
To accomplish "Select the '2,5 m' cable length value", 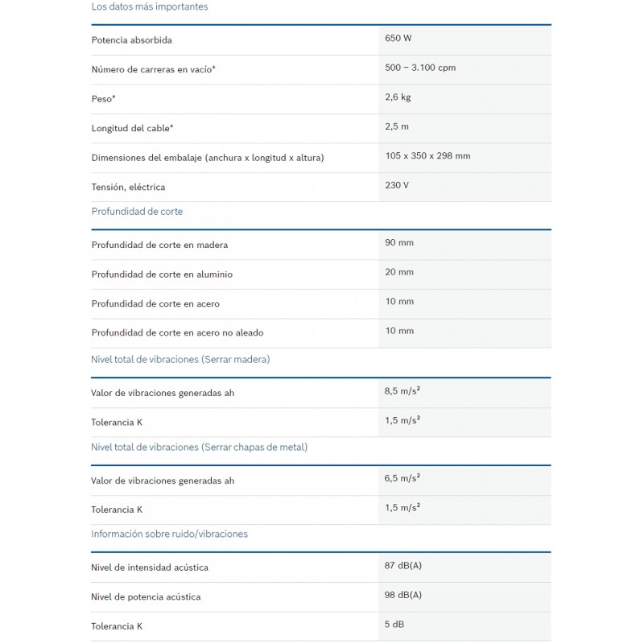I will coord(397,126).
